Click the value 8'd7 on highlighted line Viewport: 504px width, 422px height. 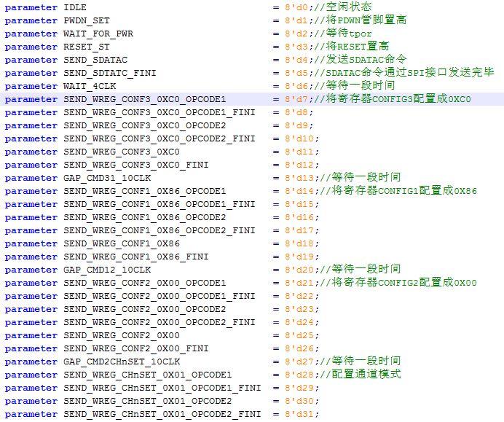pos(296,99)
